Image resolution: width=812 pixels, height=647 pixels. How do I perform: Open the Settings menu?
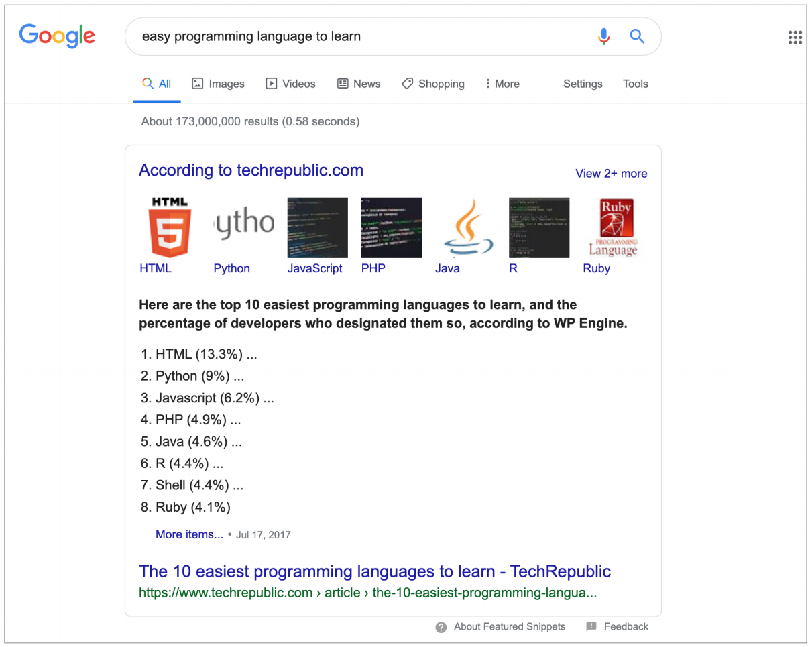583,84
